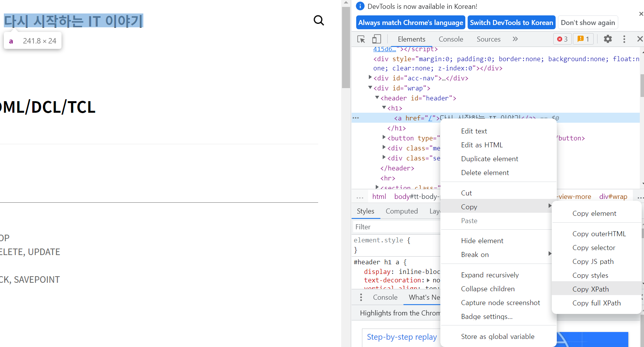Click Always match Chrome's language button
The image size is (644, 347).
coord(410,23)
